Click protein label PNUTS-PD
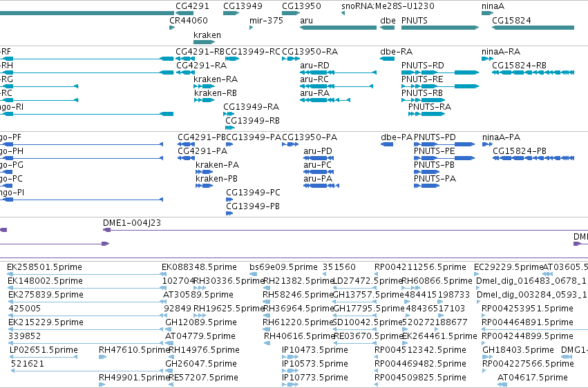588x388 pixels. (x=435, y=137)
